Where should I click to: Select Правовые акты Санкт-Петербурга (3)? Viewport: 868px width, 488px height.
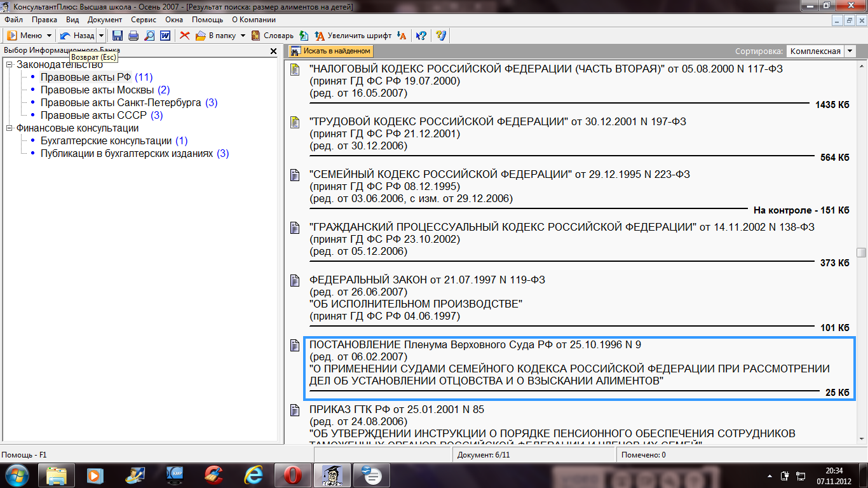click(x=129, y=102)
